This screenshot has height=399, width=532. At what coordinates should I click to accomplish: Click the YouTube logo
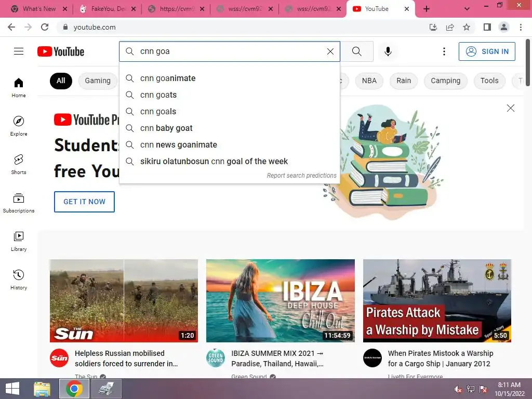61,51
